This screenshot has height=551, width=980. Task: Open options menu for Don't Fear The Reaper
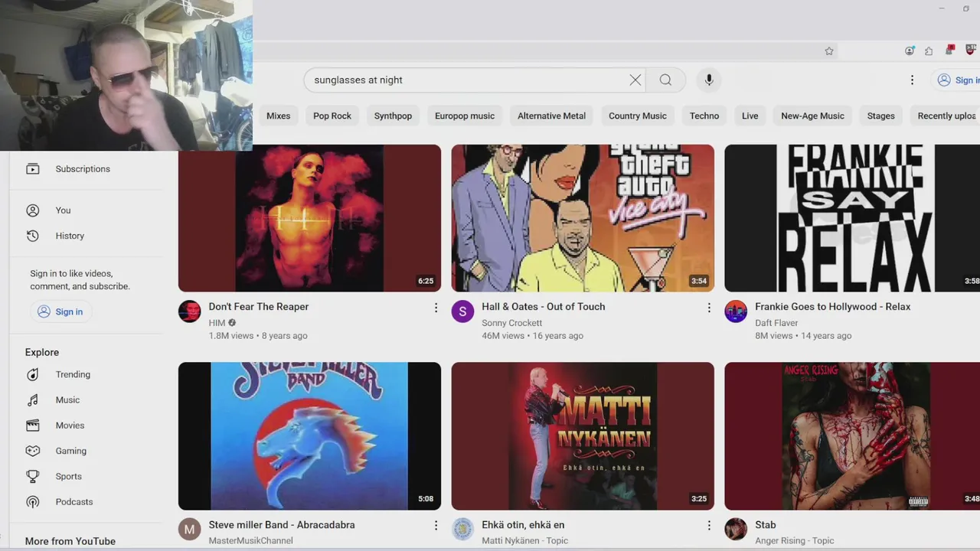(436, 308)
